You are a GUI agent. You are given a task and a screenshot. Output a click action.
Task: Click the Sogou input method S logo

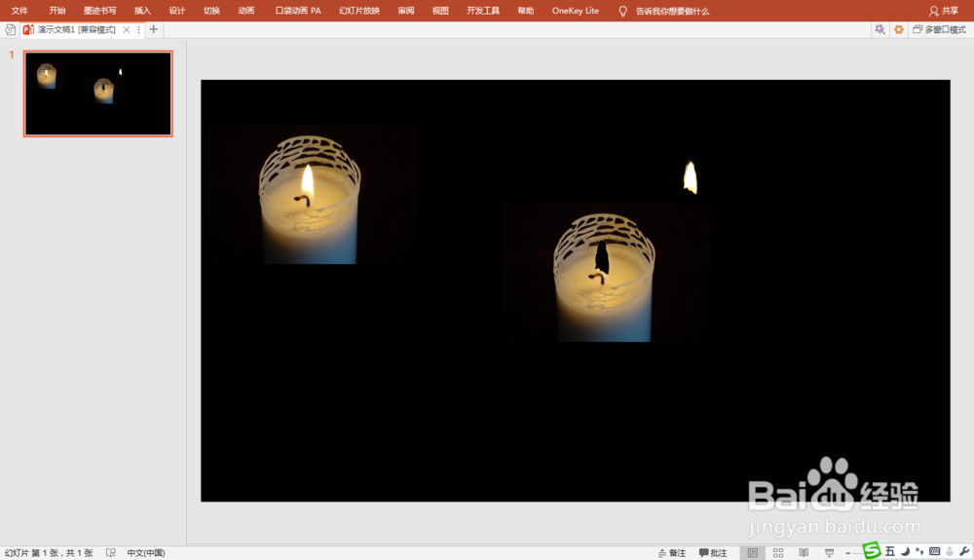click(x=872, y=550)
